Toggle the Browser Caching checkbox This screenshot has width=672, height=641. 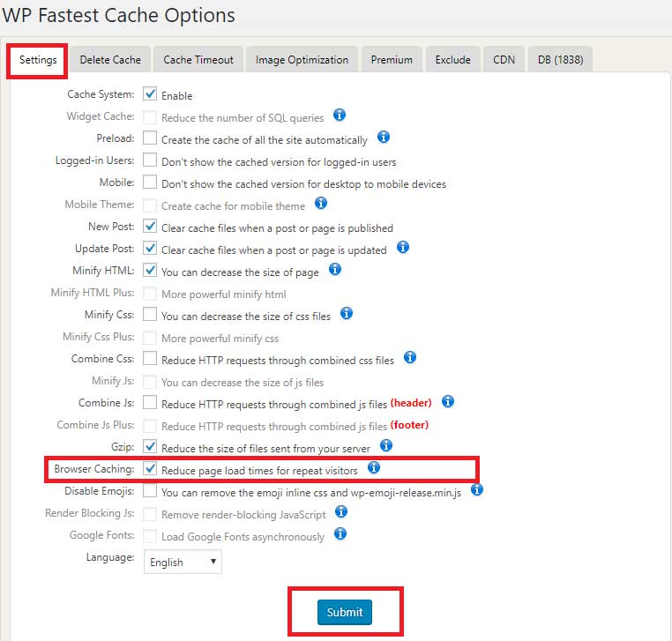(150, 468)
